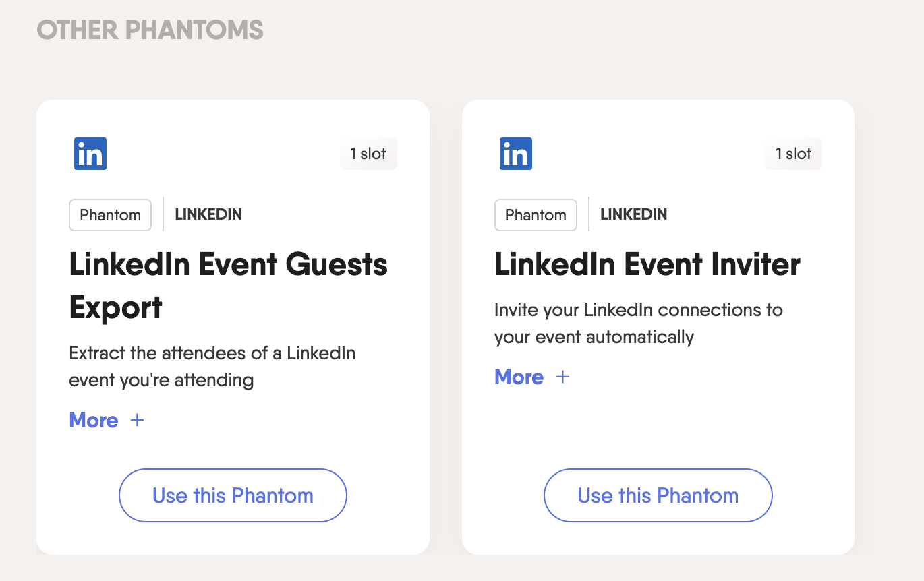Click LinkedIn icon on Event Guests Export card
The width and height of the screenshot is (924, 581).
(x=90, y=154)
